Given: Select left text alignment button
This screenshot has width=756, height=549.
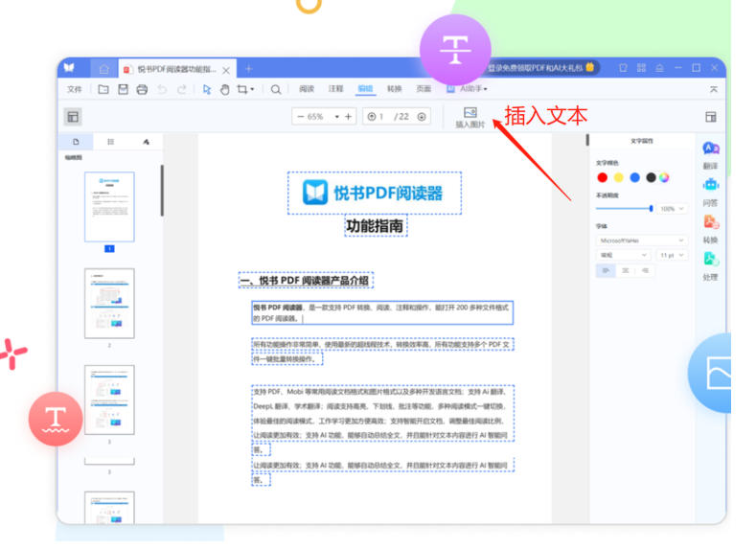Looking at the screenshot, I should point(607,271).
